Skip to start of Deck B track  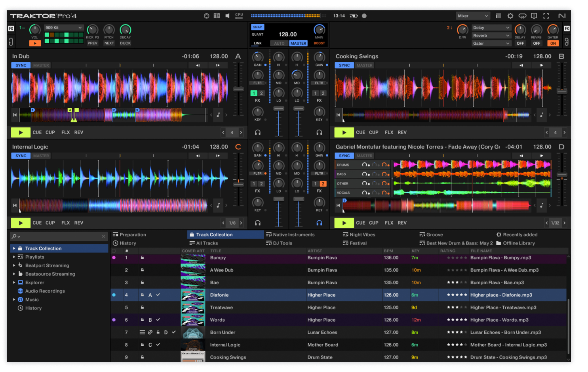click(x=338, y=115)
